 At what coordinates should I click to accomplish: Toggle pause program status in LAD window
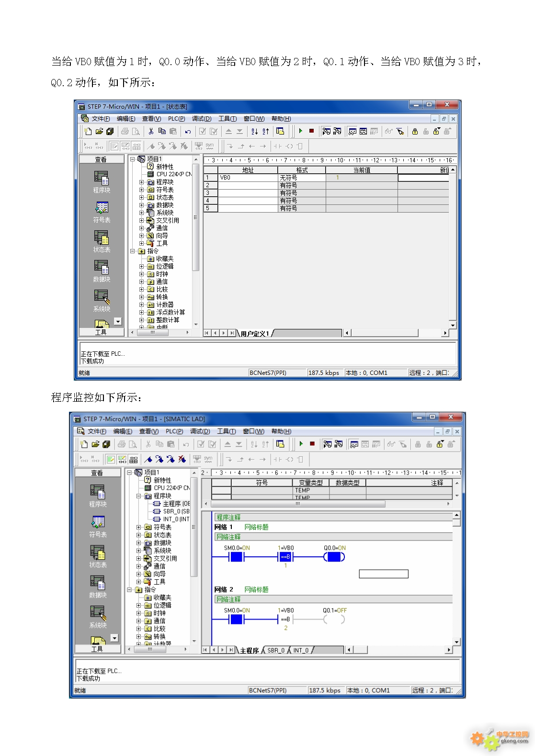pyautogui.click(x=339, y=444)
